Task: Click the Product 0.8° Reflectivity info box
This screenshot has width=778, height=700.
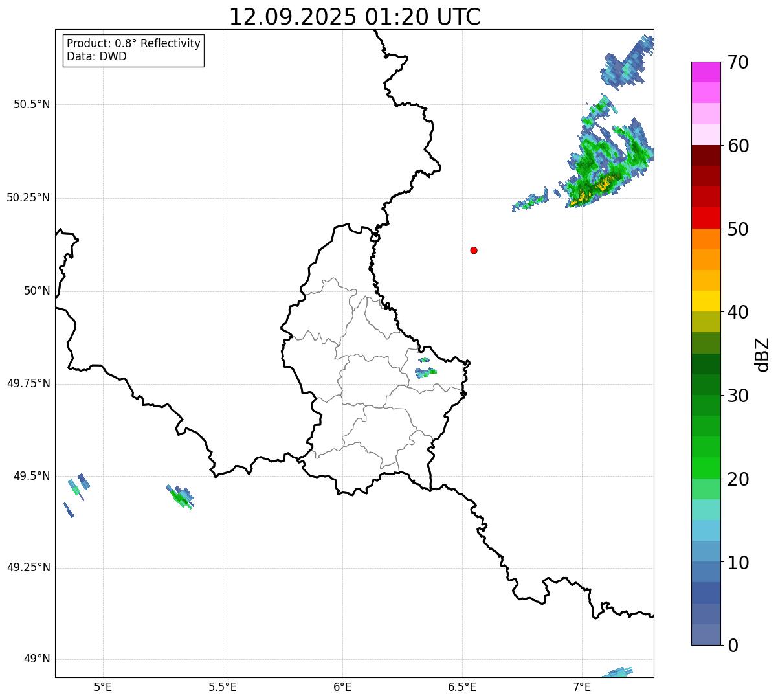Action: click(x=134, y=50)
